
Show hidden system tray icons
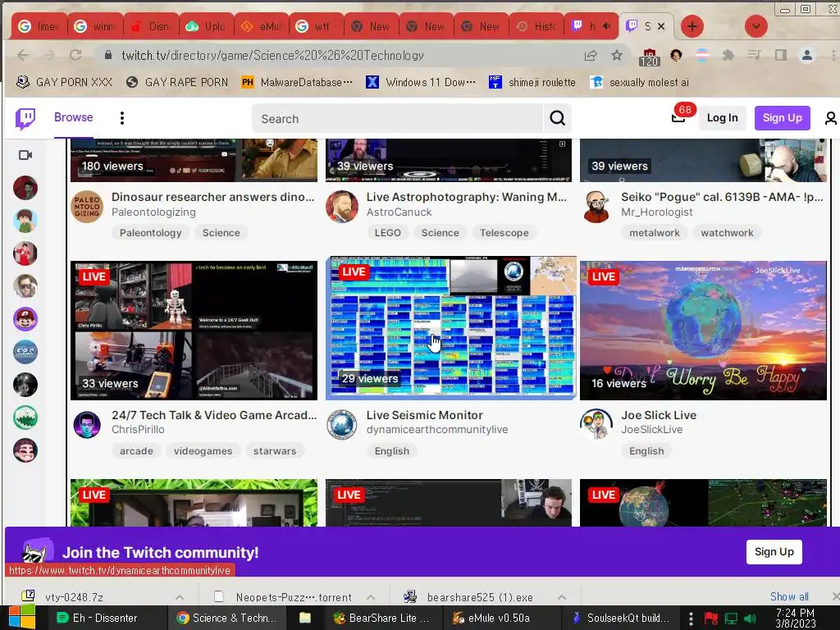691,619
